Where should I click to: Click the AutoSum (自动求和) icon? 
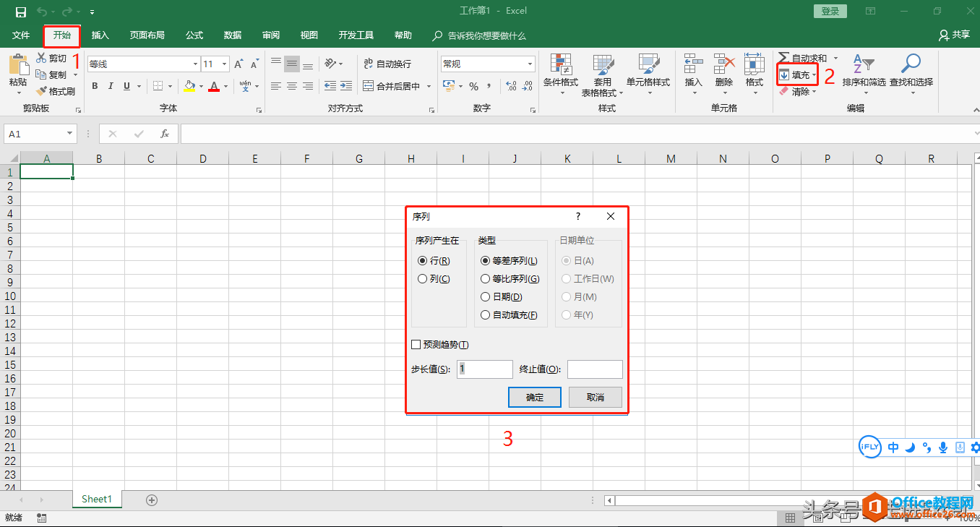pos(783,58)
